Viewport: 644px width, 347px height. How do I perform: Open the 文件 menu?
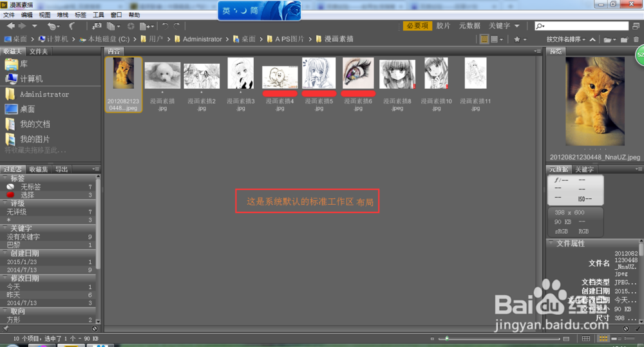pyautogui.click(x=9, y=15)
